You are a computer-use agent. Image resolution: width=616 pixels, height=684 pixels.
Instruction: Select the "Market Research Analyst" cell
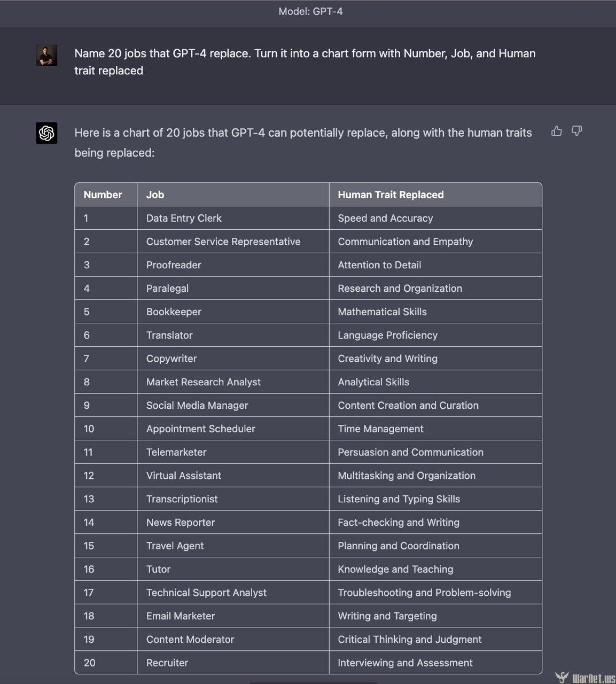pyautogui.click(x=204, y=382)
